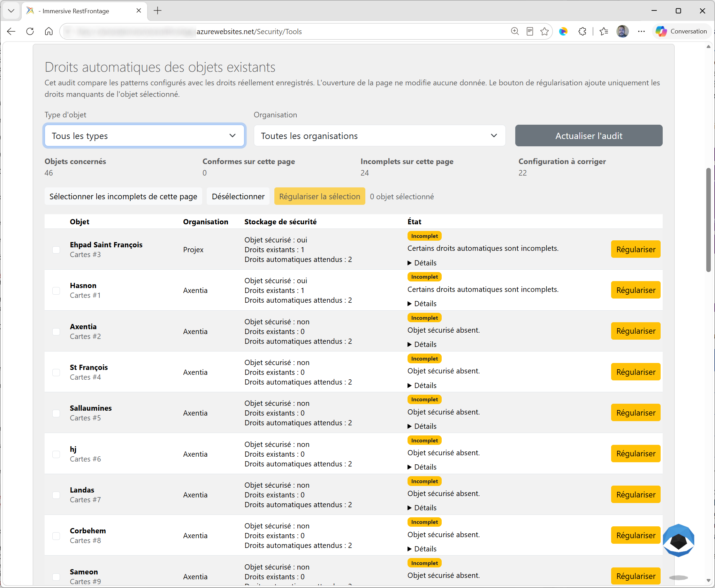Check the hj row checkbox
Screen dimensions: 715x588
point(56,454)
